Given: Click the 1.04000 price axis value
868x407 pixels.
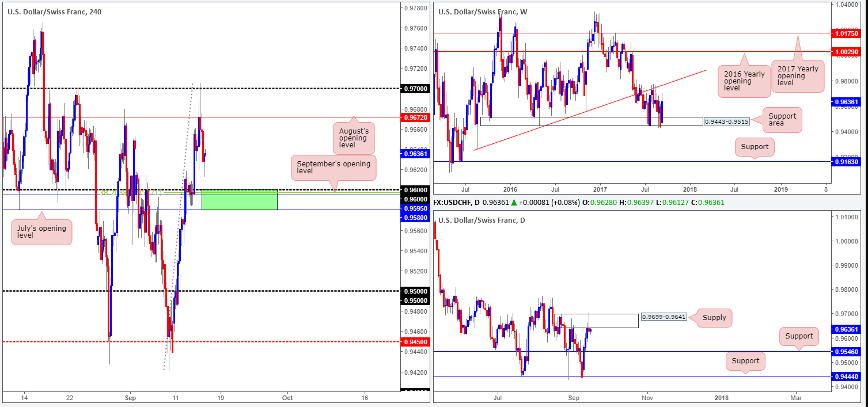Looking at the screenshot, I should pyautogui.click(x=846, y=5).
